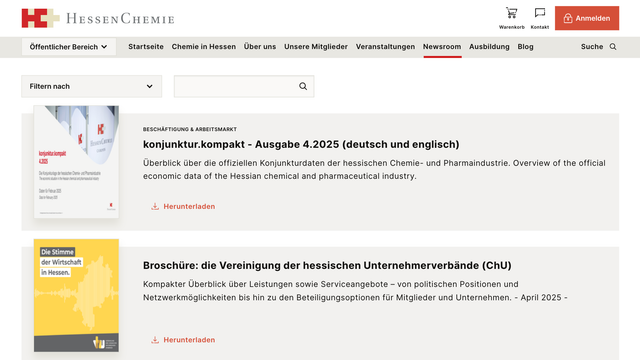The height and width of the screenshot is (360, 640).
Task: Open the konjunktur.kompakt 4.2025 cover thumbnail
Action: point(76,162)
